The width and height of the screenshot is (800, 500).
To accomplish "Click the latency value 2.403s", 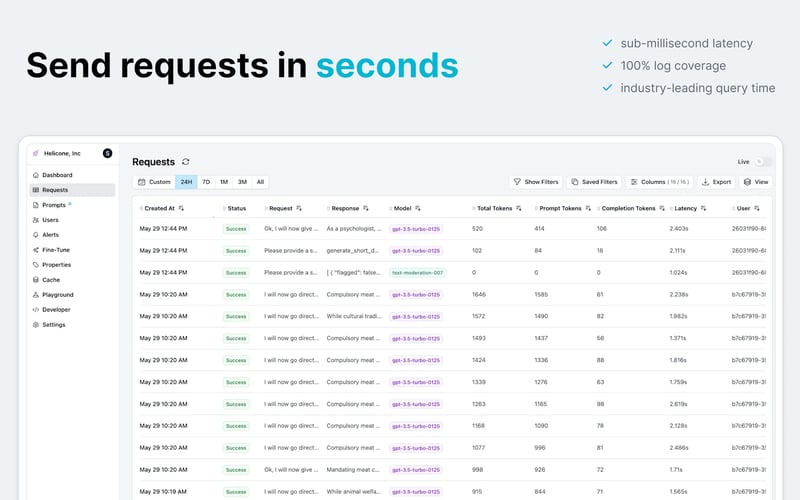I will click(679, 229).
